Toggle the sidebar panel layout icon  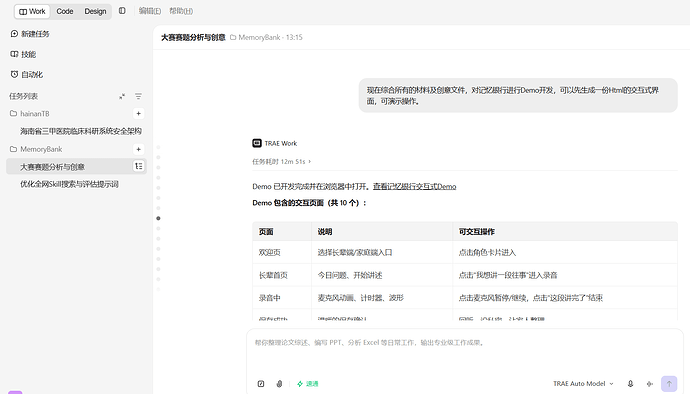click(122, 11)
